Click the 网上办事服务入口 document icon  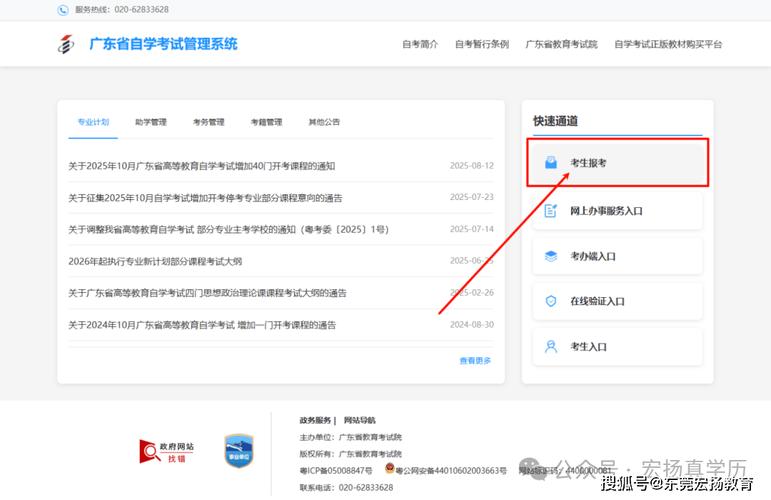tap(551, 211)
